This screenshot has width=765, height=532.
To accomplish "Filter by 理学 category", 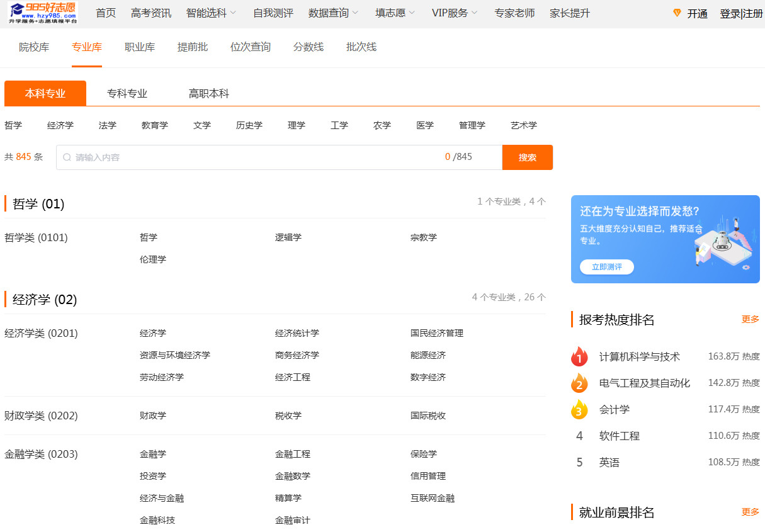I will (297, 125).
